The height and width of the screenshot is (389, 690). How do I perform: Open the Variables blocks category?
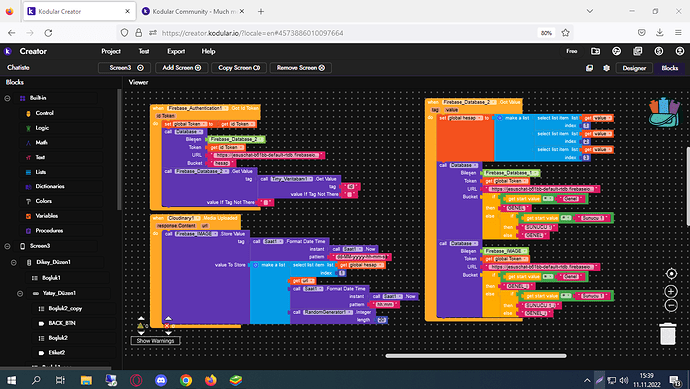tap(47, 216)
